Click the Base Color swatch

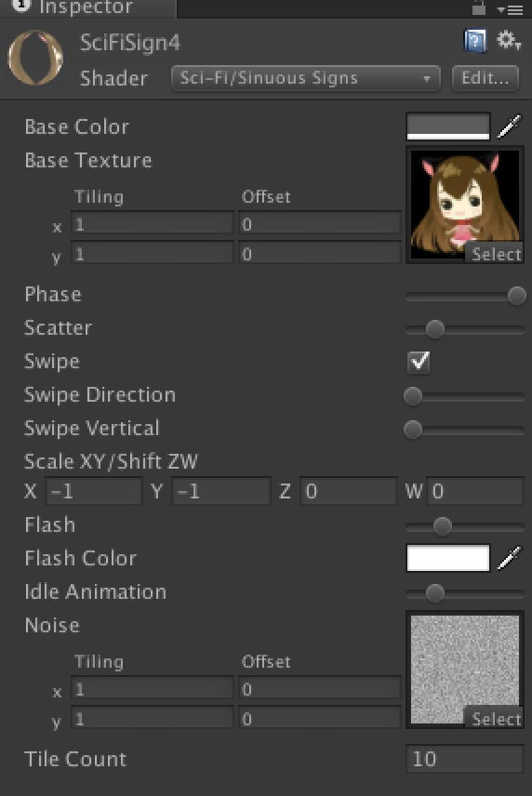pos(448,126)
